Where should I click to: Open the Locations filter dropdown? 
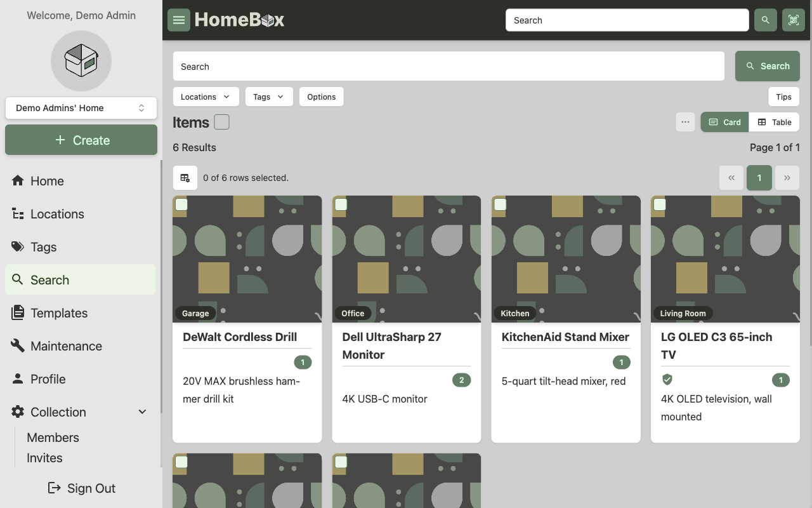[x=206, y=97]
